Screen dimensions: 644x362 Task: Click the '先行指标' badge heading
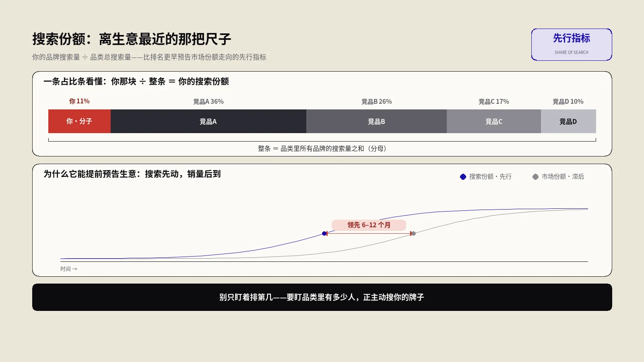pyautogui.click(x=571, y=38)
